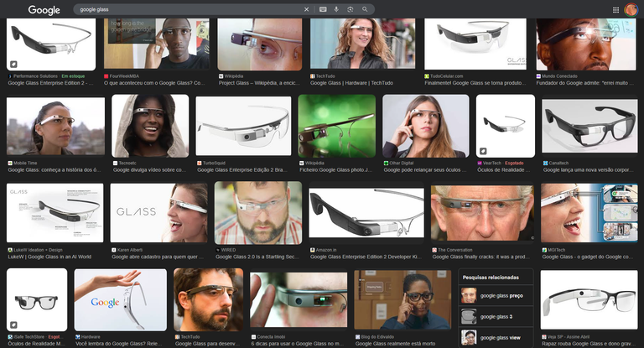Open 'Finalmente! Google Glass se torna produto' link

(475, 83)
